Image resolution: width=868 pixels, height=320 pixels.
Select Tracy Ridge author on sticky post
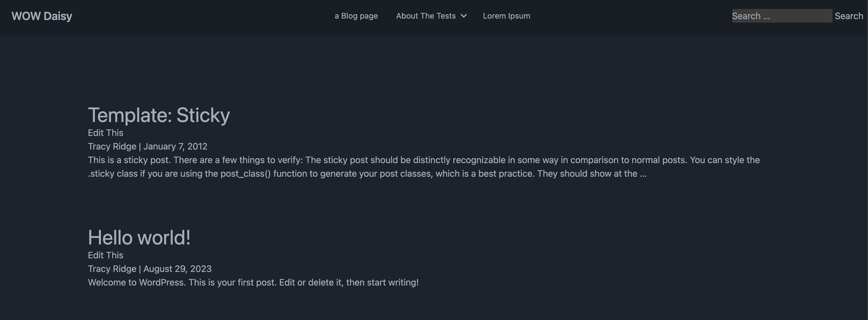[112, 146]
